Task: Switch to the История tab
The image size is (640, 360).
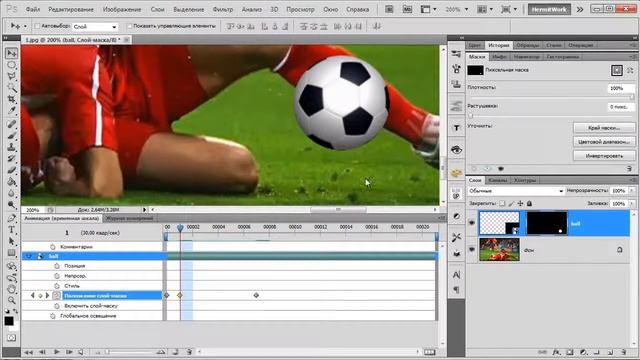Action: tap(498, 45)
